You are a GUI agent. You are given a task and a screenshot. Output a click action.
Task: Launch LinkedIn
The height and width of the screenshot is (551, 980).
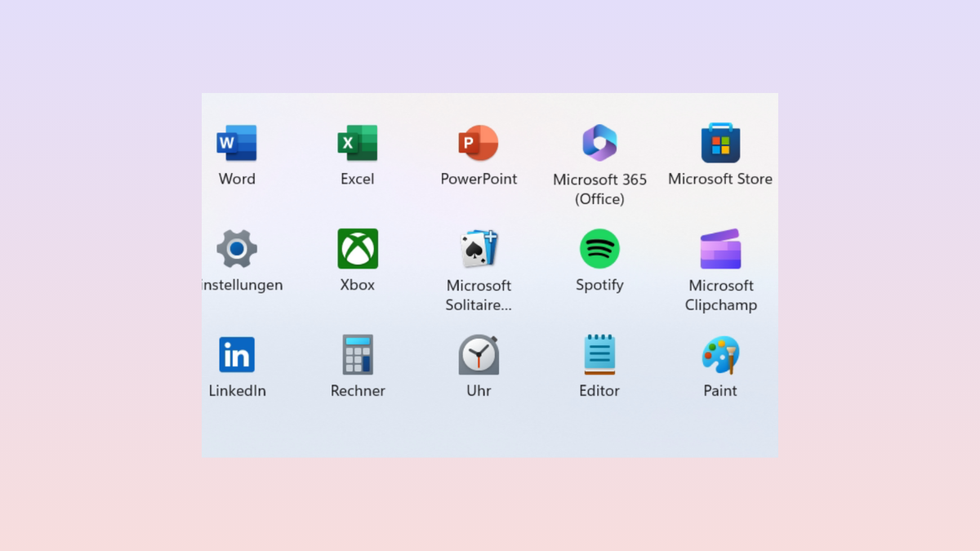point(237,353)
